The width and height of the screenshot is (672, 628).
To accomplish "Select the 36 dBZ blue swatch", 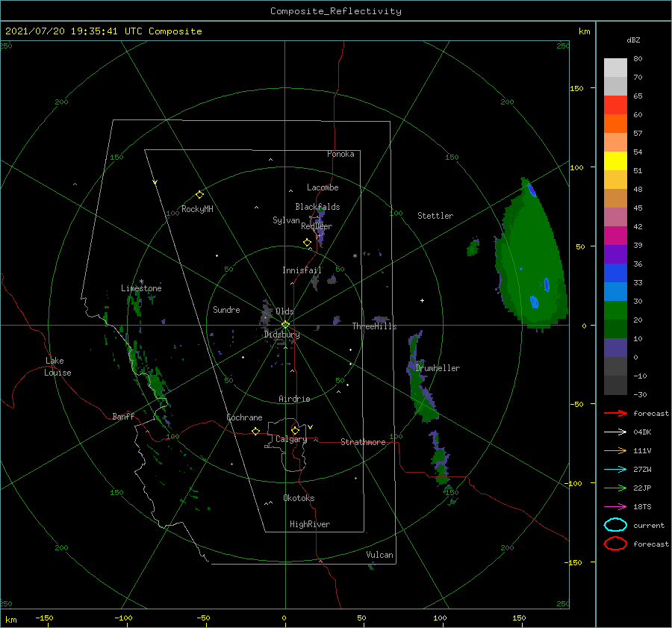I will click(x=615, y=273).
